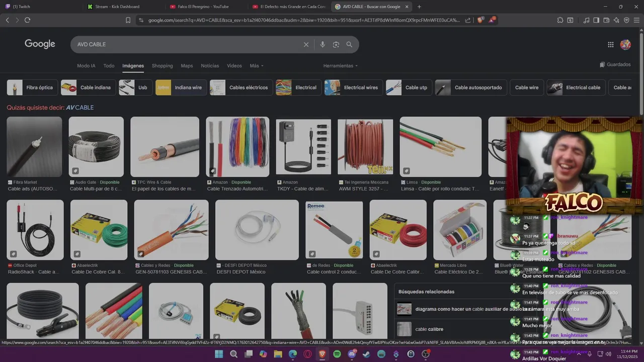Share this page from address bar

click(468, 20)
